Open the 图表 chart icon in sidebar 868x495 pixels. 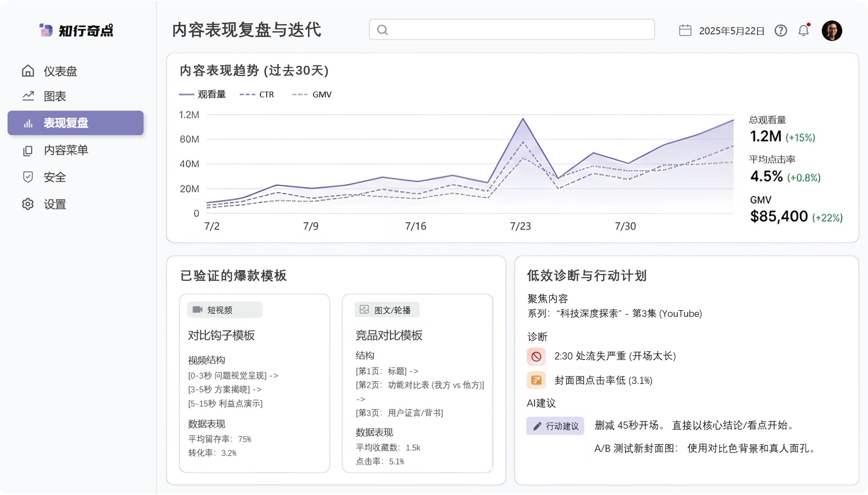point(28,96)
